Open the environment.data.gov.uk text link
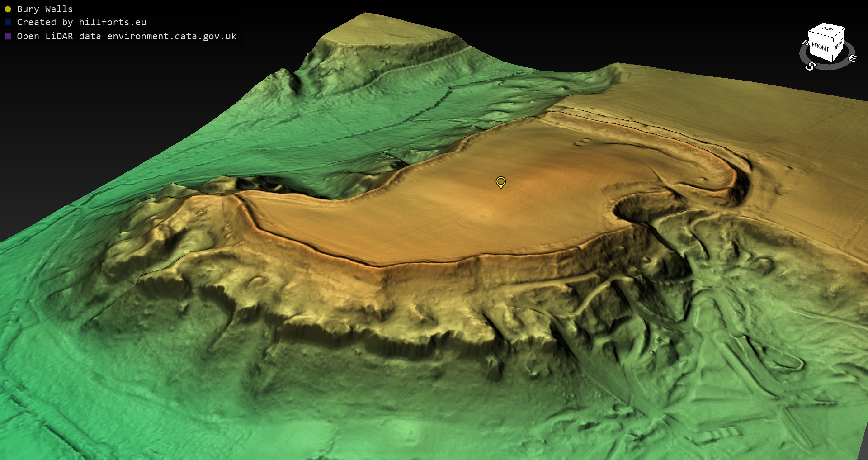This screenshot has height=460, width=868. pyautogui.click(x=172, y=36)
